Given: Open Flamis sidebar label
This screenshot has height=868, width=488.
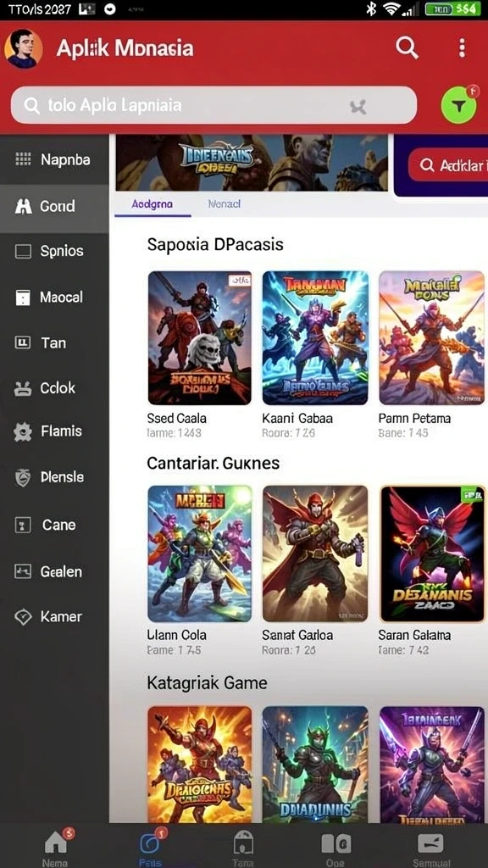Looking at the screenshot, I should point(61,431).
